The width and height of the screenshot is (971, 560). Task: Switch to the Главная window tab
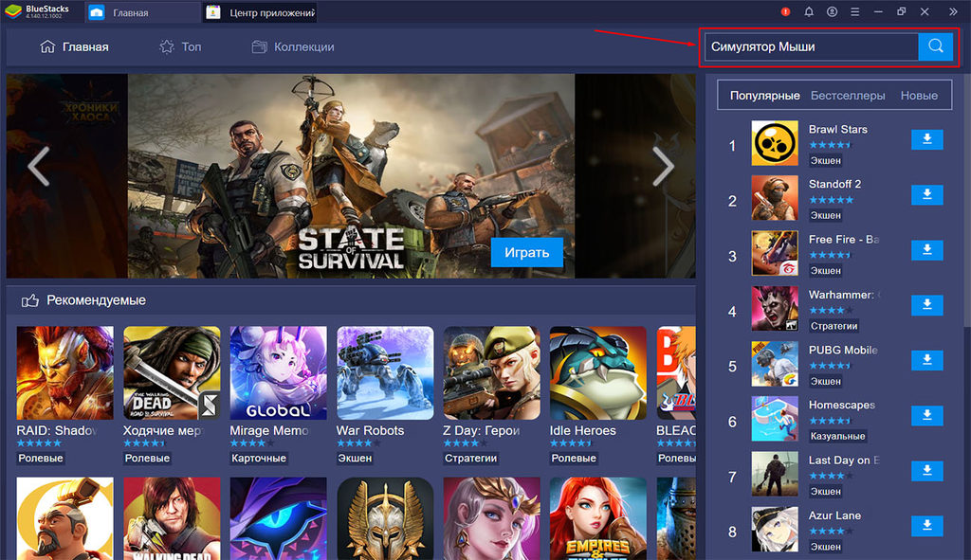(142, 12)
